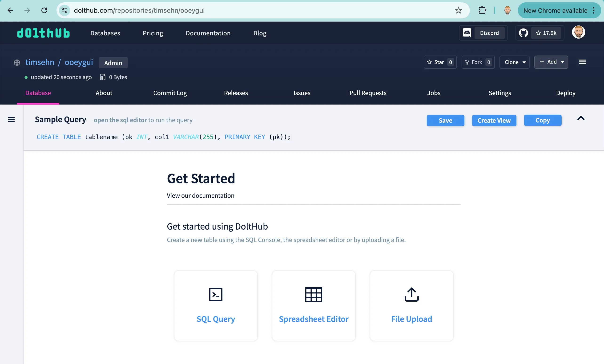Open the query panel sidebar hamburger menu
Screen dimensions: 604x364
tap(11, 119)
